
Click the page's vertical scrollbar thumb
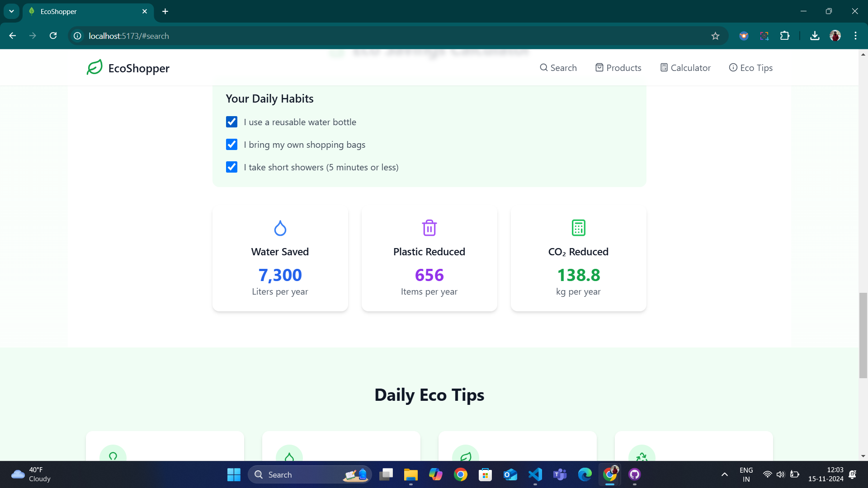click(863, 335)
